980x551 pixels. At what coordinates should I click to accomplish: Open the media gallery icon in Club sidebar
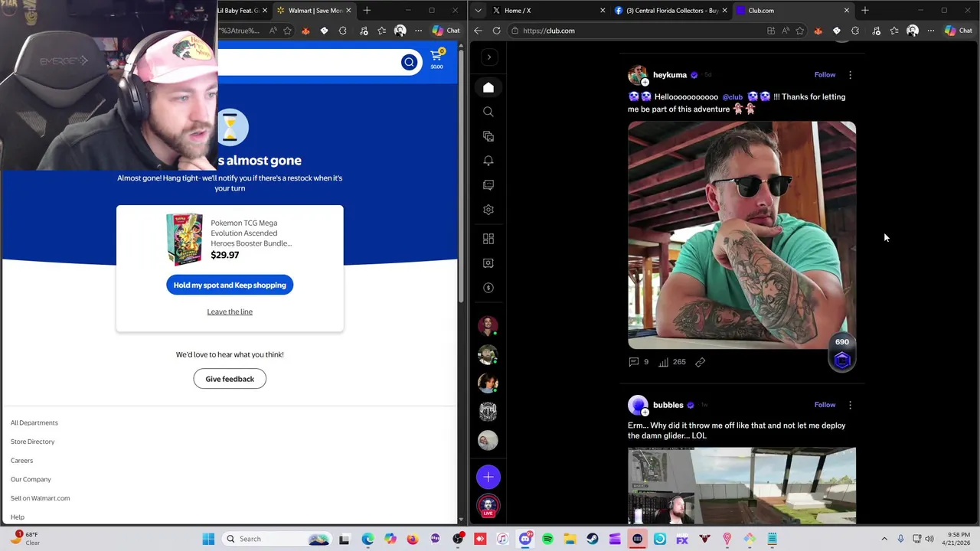point(488,136)
